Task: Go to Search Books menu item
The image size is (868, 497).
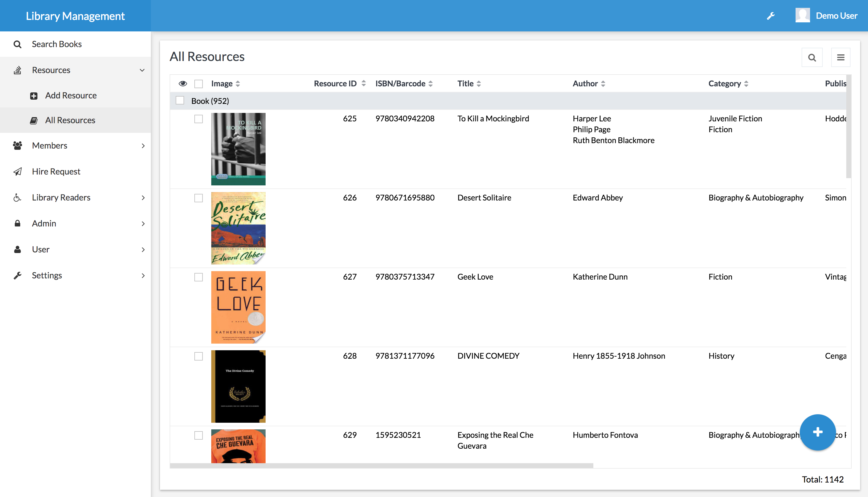Action: click(x=57, y=44)
